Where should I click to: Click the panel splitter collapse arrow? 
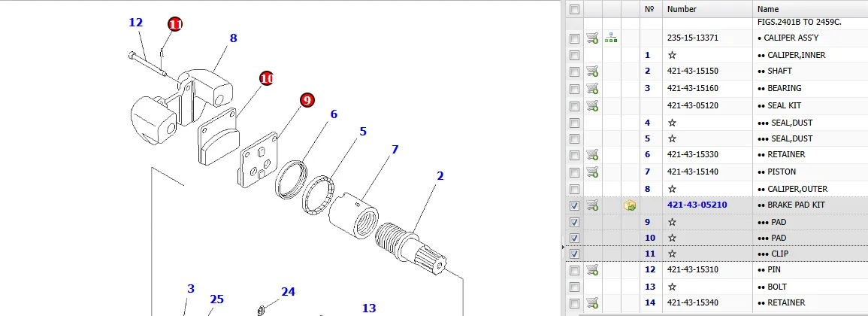(x=563, y=247)
